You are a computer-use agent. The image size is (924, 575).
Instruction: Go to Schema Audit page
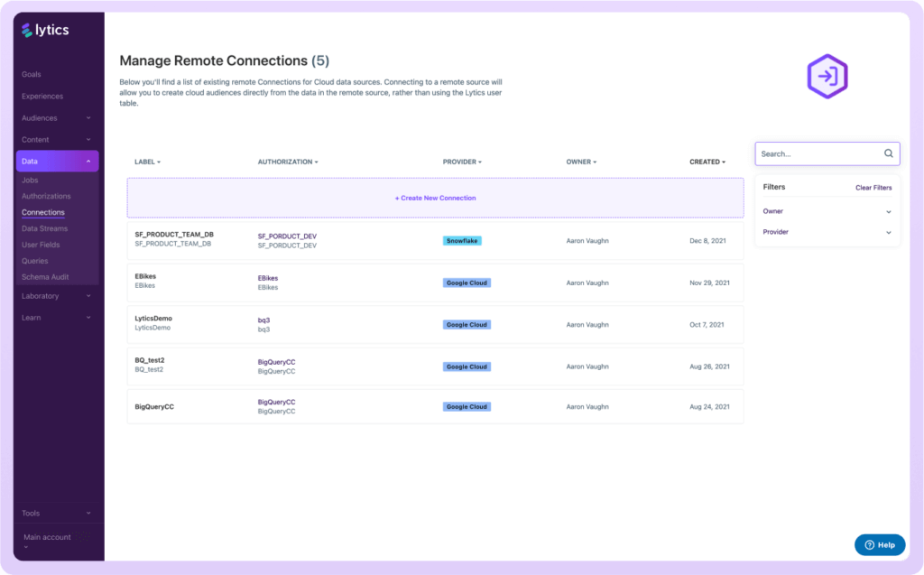tap(45, 277)
